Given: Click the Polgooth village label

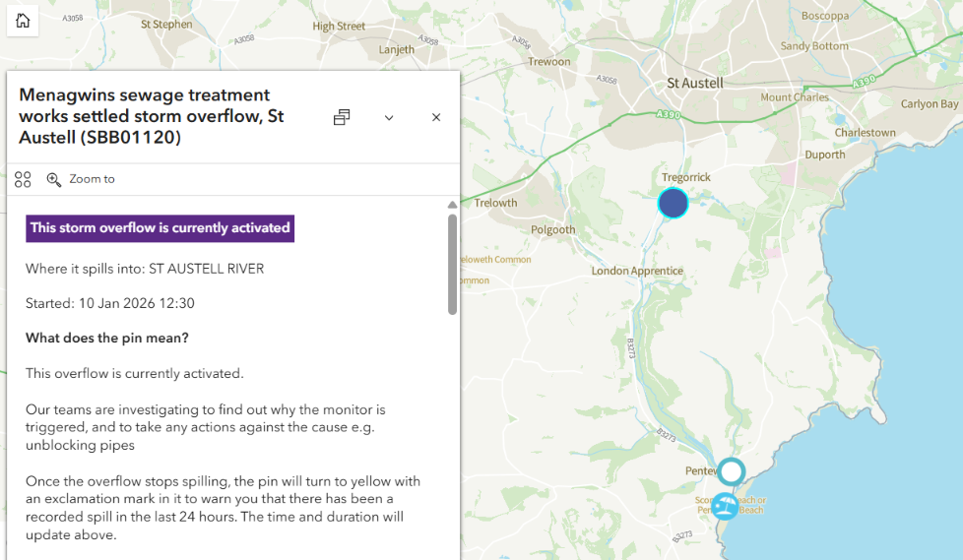Looking at the screenshot, I should (552, 229).
